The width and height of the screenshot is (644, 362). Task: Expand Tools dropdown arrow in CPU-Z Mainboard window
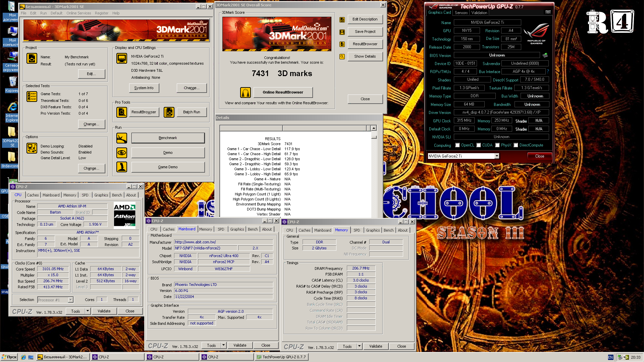tap(223, 345)
